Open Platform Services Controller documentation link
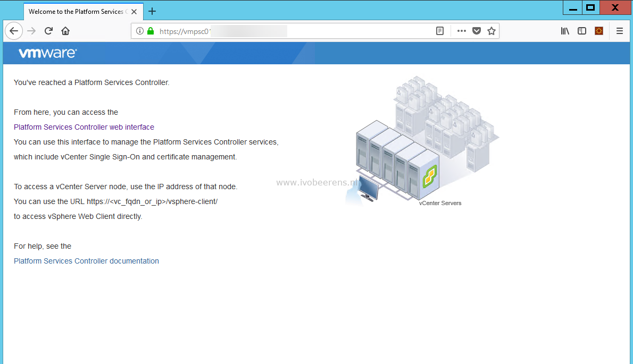Screen dimensions: 633x364 pyautogui.click(x=86, y=261)
